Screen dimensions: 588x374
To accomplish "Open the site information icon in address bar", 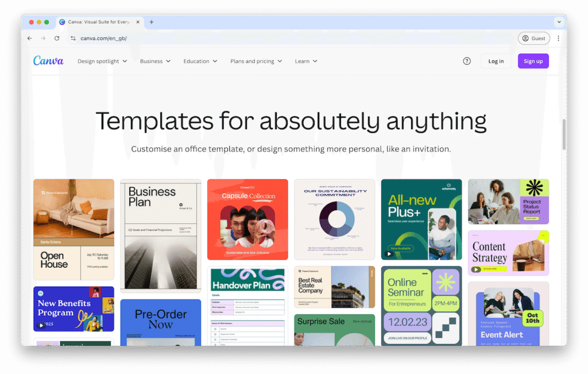I will pyautogui.click(x=73, y=38).
